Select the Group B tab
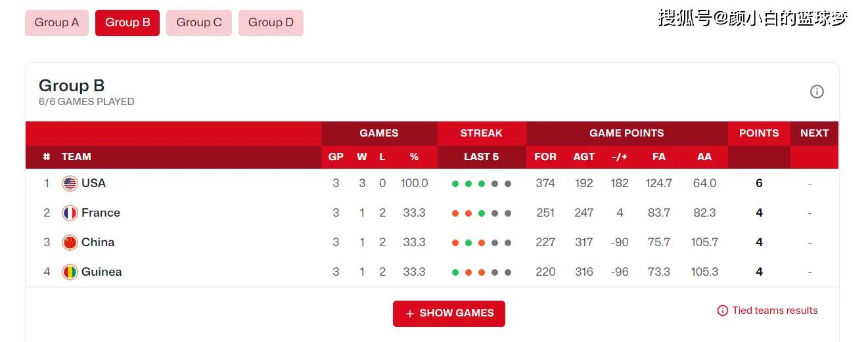This screenshot has width=868, height=342. tap(127, 23)
